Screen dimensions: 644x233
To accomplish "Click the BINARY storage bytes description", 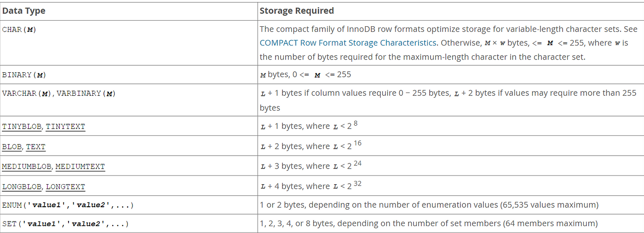I will point(305,75).
